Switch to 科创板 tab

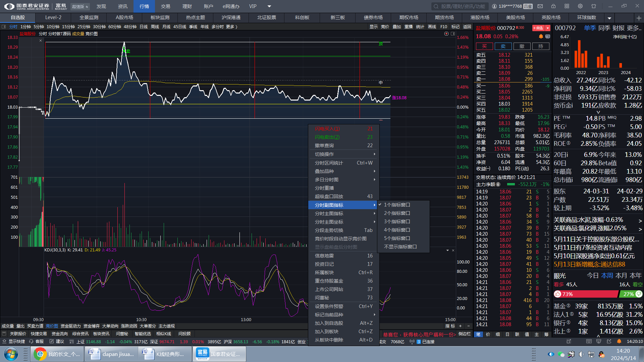pyautogui.click(x=302, y=17)
